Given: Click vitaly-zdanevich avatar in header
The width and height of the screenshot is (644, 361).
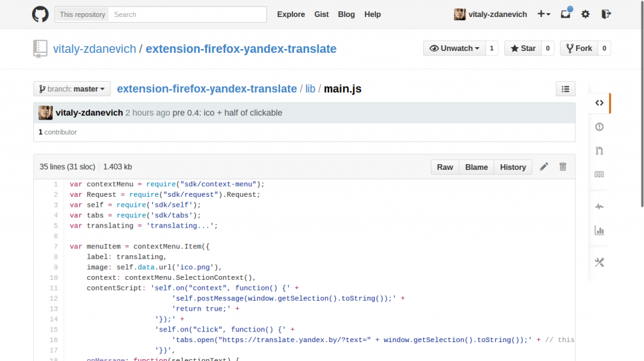Looking at the screenshot, I should (460, 14).
